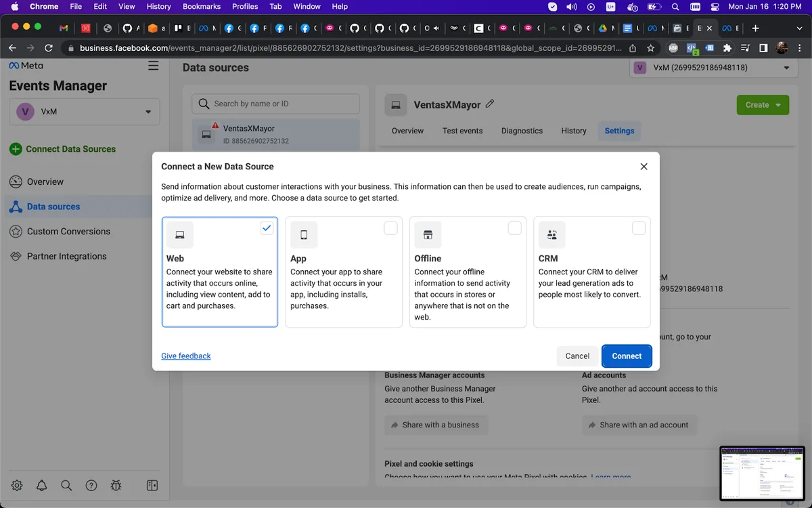The height and width of the screenshot is (508, 812).
Task: Click the Give feedback link
Action: (x=186, y=356)
